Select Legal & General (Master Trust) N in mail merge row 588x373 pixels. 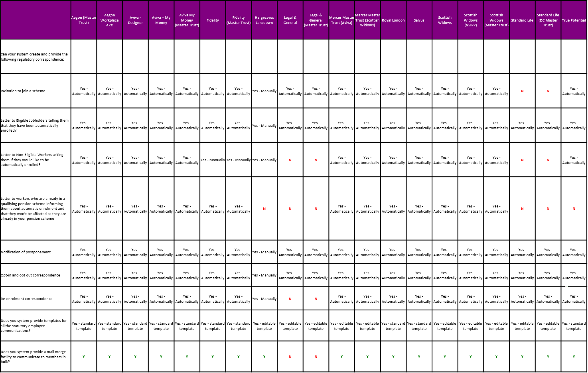(316, 357)
